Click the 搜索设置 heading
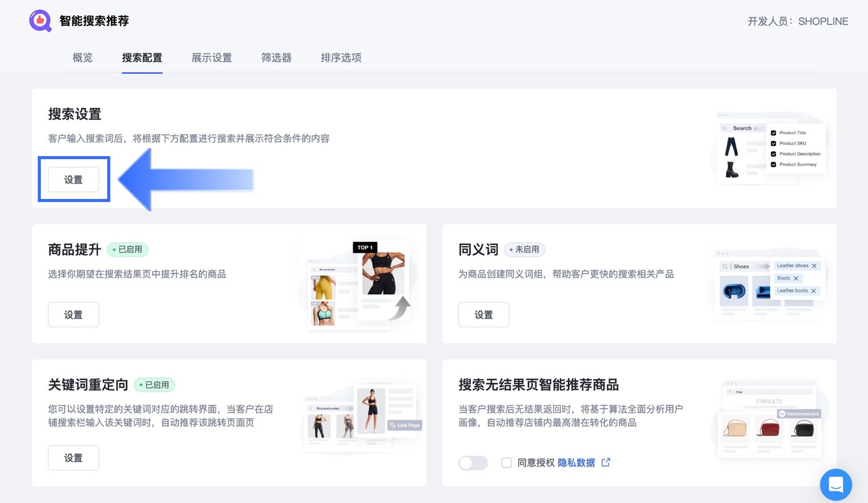 point(75,114)
